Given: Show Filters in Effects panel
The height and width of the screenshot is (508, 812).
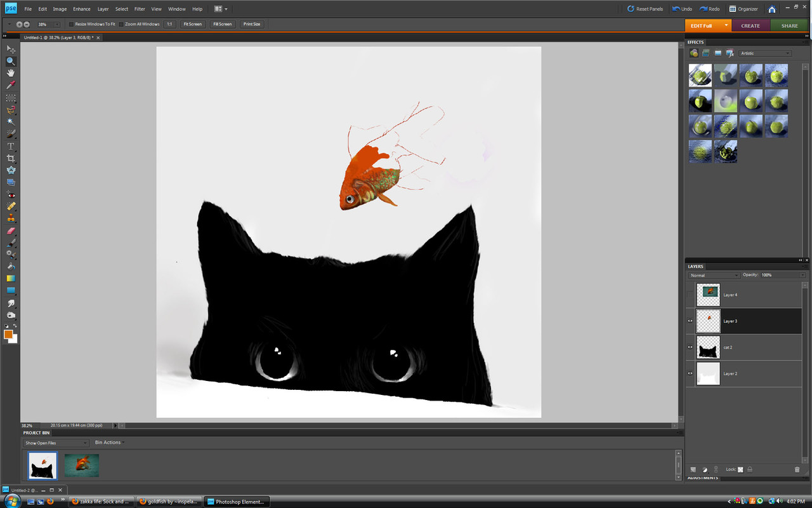Looking at the screenshot, I should tap(694, 53).
